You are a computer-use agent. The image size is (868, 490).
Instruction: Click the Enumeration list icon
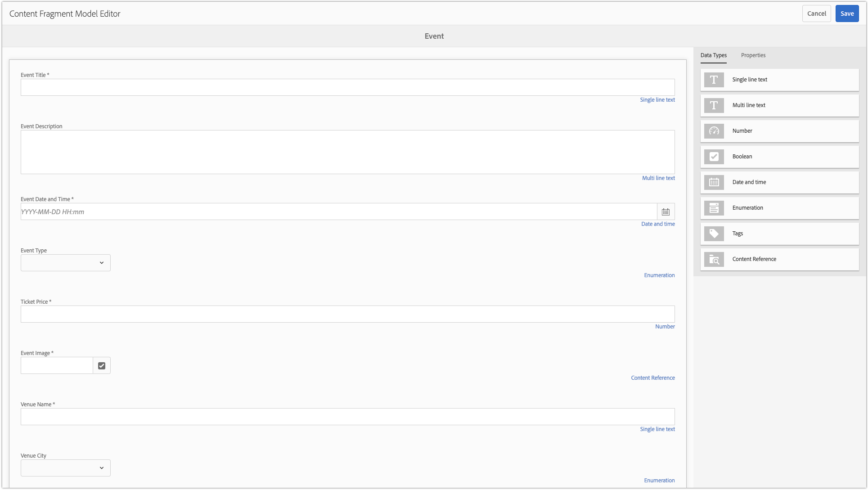point(714,208)
